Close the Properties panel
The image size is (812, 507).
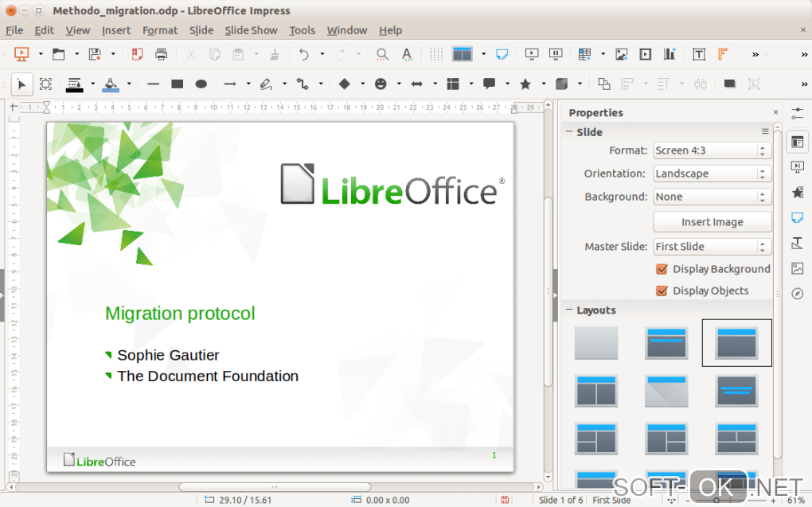(x=775, y=112)
